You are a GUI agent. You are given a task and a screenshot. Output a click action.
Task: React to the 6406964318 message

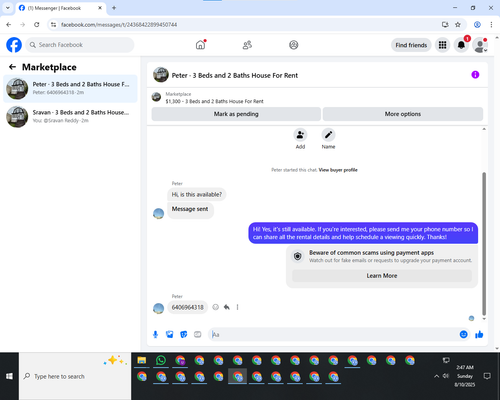216,307
